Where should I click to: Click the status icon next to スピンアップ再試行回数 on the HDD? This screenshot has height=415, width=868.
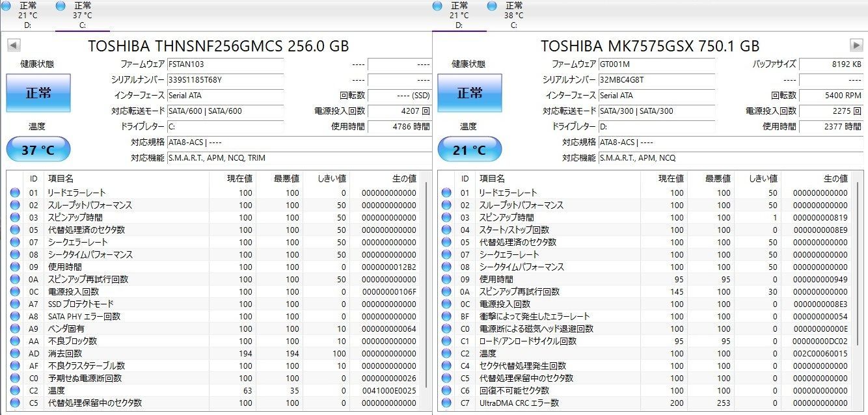pos(446,291)
